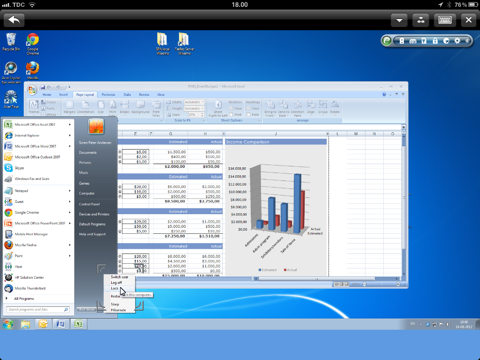Click Excel zoom slider in status bar
Viewport: 480px width, 360px height.
coord(381,284)
